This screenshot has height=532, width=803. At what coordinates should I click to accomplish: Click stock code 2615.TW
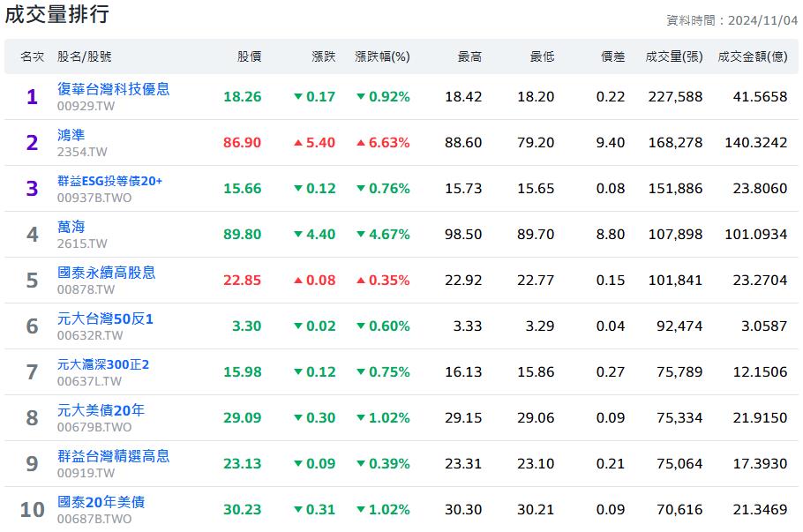pos(82,244)
